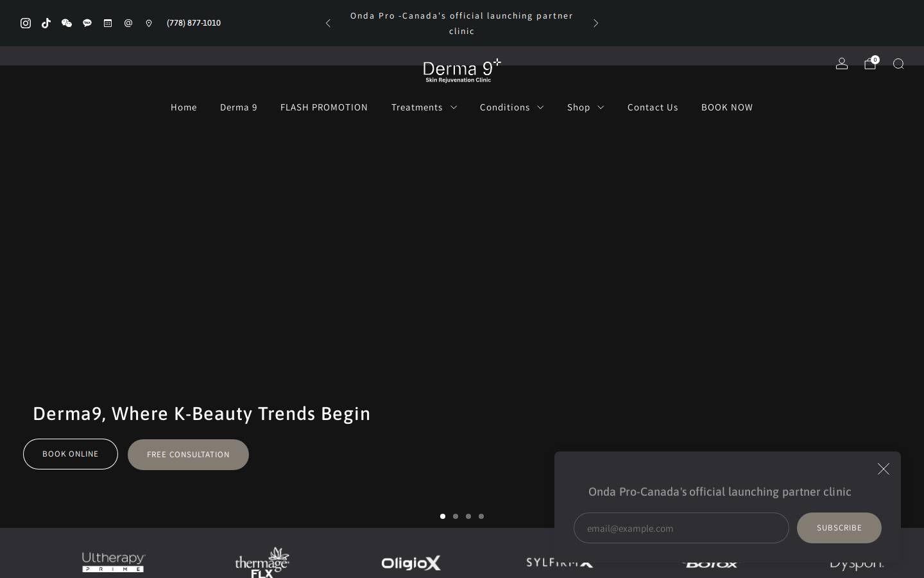This screenshot has height=578, width=924.
Task: Go to the Home menu item
Action: 184,107
